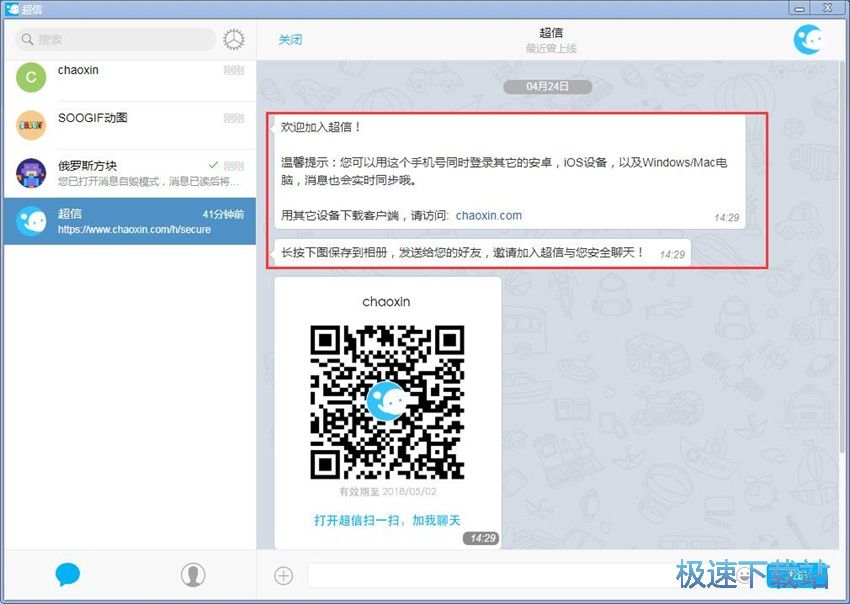Open the contacts tab person icon

point(193,575)
